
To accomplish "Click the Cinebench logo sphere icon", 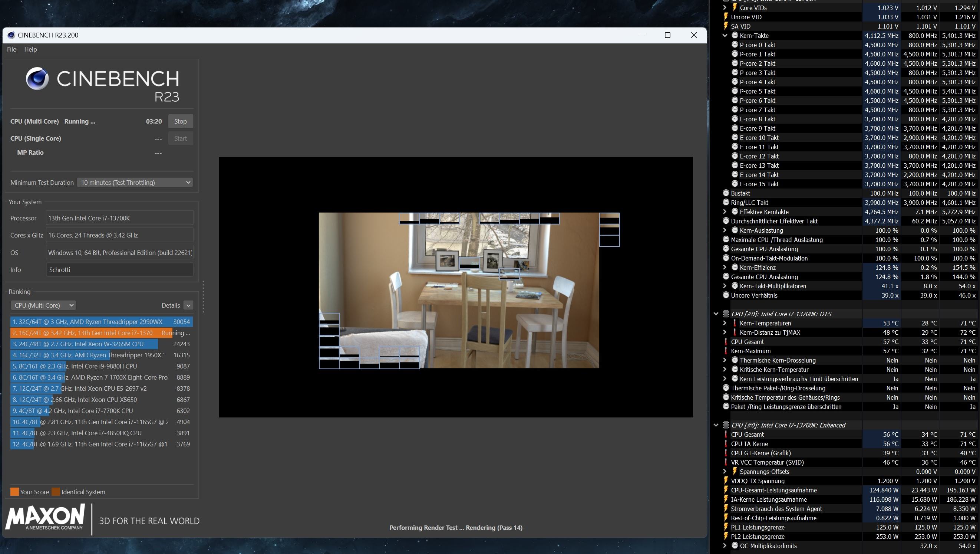I will coord(37,78).
